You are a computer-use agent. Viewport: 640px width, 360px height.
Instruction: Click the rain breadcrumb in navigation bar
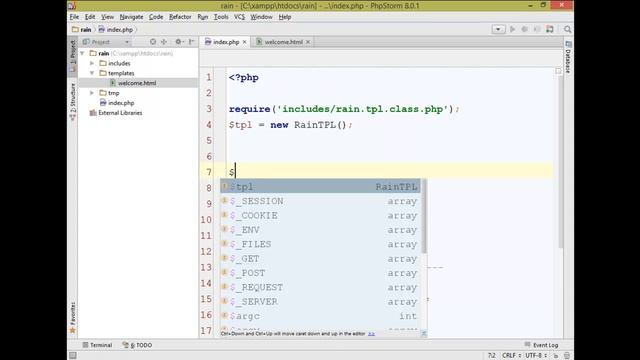[82, 29]
